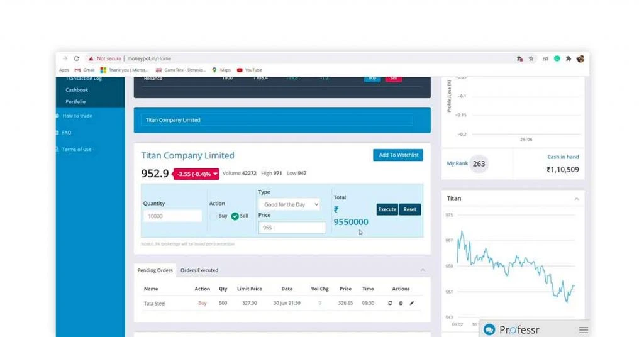Open Portfolio in the sidebar
The image size is (644, 337).
pyautogui.click(x=75, y=101)
